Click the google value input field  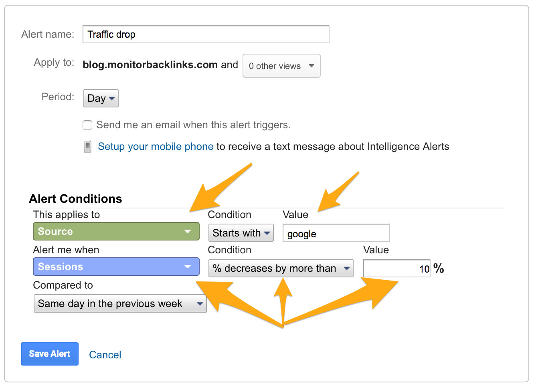(336, 233)
